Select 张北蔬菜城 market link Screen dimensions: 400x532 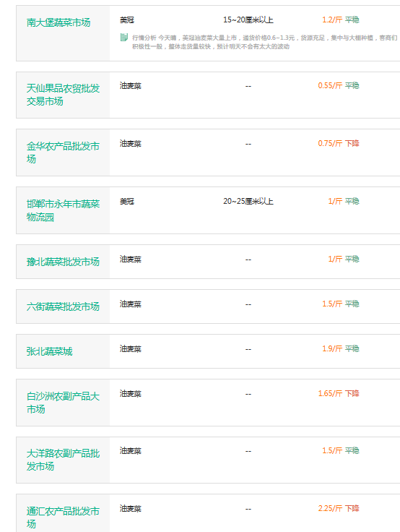pos(50,351)
